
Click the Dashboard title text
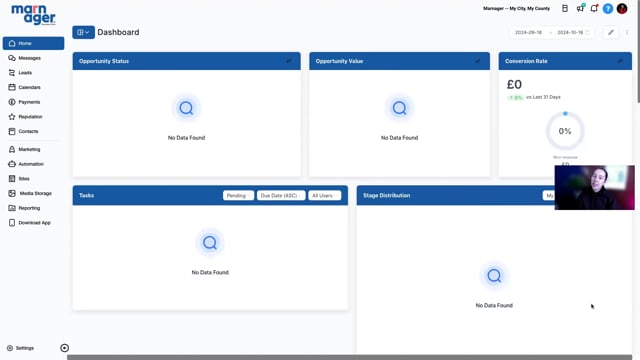(x=118, y=32)
